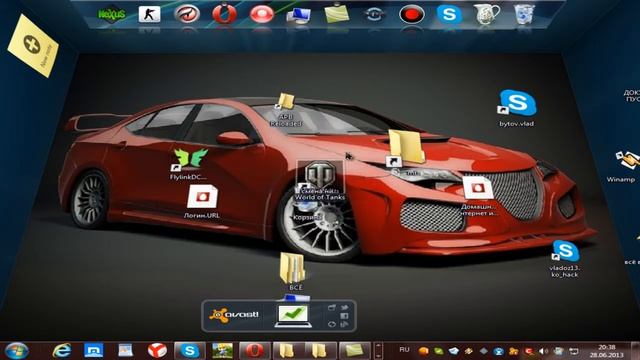
Task: Add a new note on yellow sticky
Action: pyautogui.click(x=32, y=44)
